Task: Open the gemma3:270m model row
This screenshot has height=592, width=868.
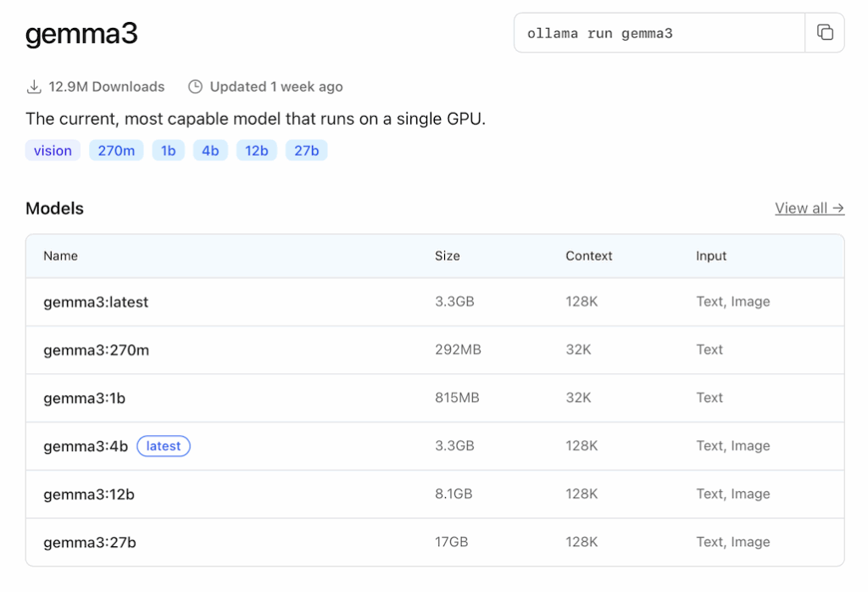Action: pyautogui.click(x=435, y=350)
